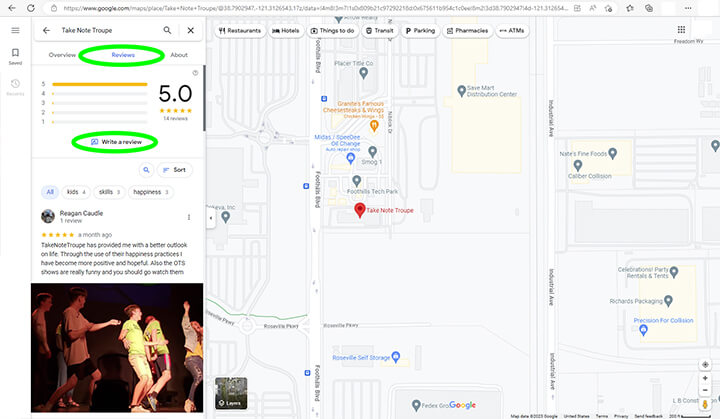720x419 pixels.
Task: Open browser favorites star icon
Action: point(630,8)
